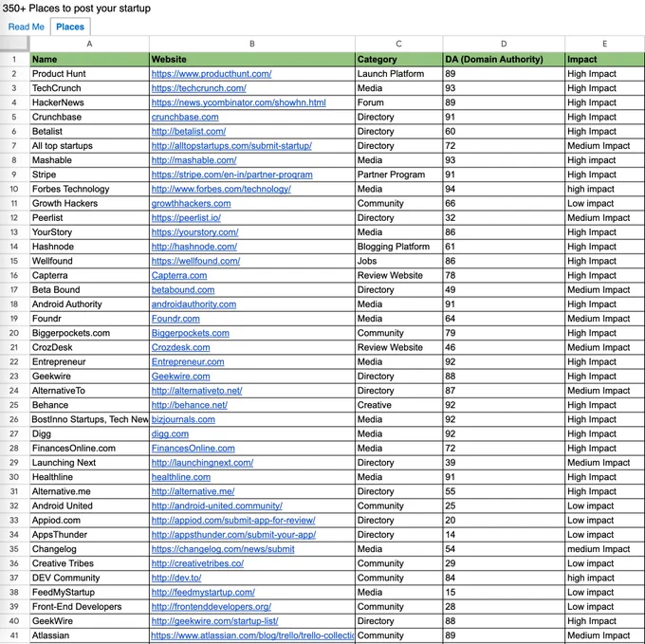Viewport: 645px width, 644px height.
Task: Visit the Stripe partner program link
Action: click(231, 175)
